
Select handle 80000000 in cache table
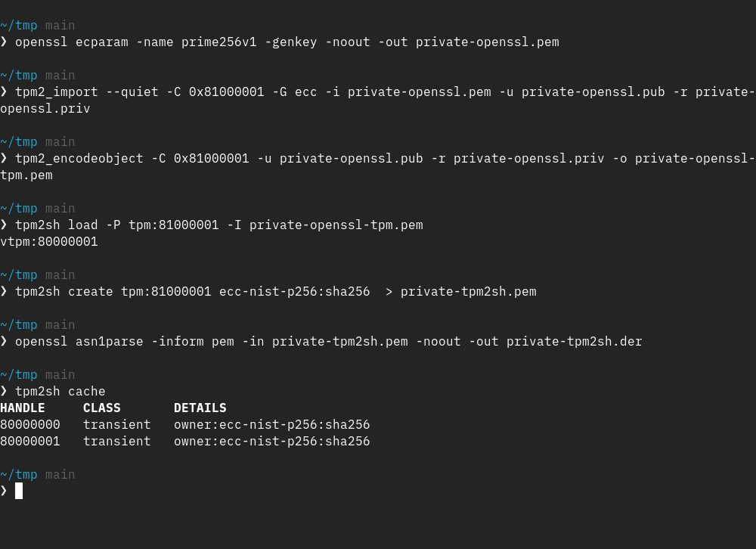30,424
